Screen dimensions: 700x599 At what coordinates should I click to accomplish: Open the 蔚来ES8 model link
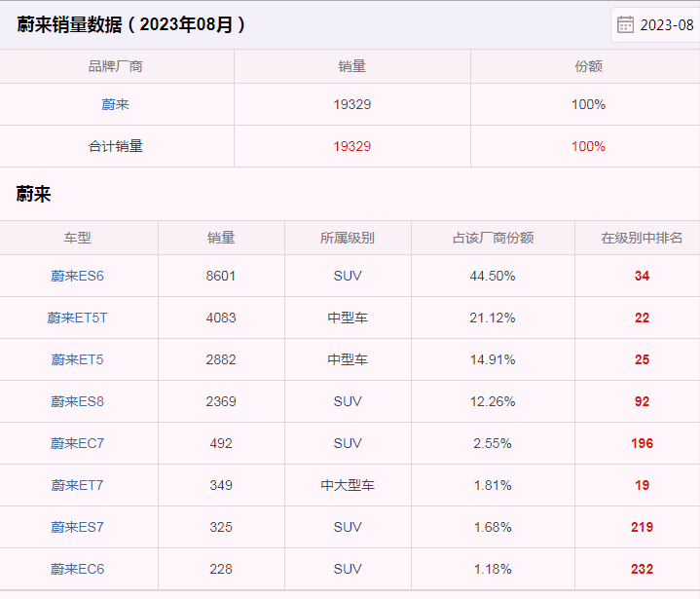click(x=77, y=401)
